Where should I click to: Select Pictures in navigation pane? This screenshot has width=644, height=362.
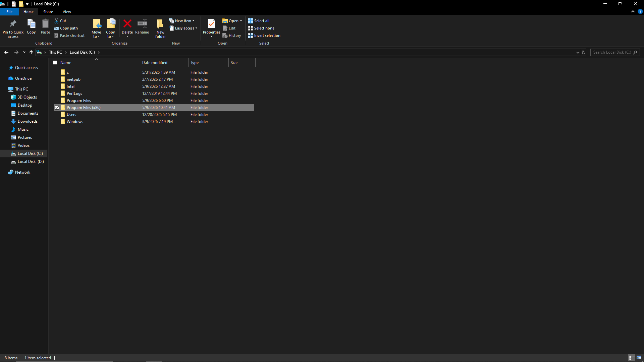(25, 137)
